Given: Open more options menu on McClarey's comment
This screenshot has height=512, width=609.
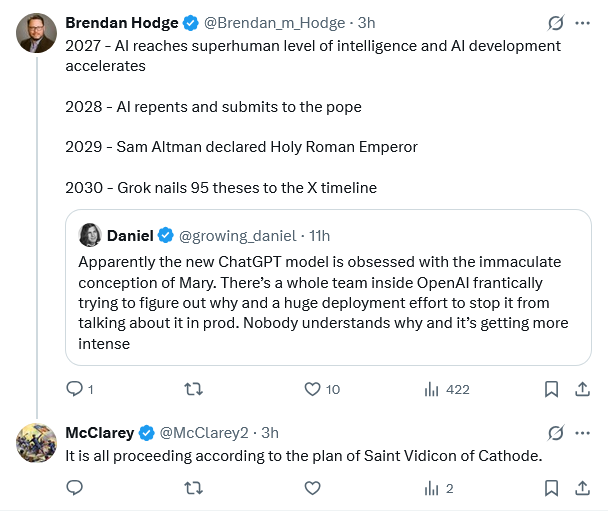Looking at the screenshot, I should point(585,433).
